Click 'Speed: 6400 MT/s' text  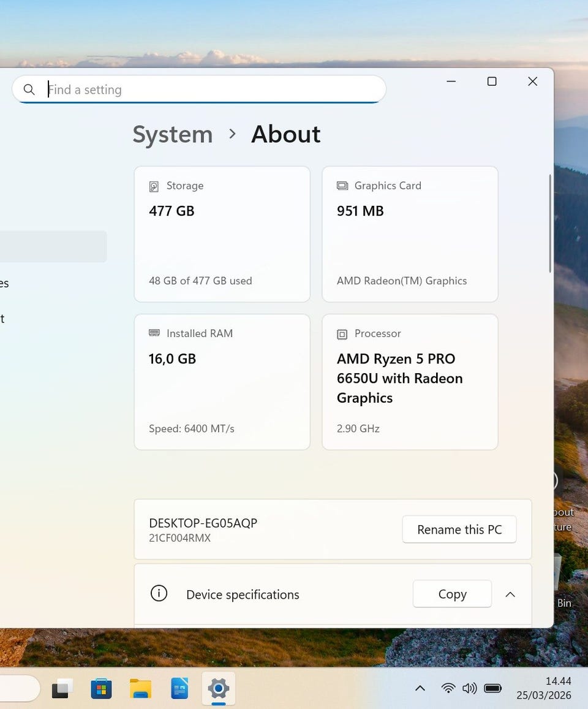tap(192, 429)
